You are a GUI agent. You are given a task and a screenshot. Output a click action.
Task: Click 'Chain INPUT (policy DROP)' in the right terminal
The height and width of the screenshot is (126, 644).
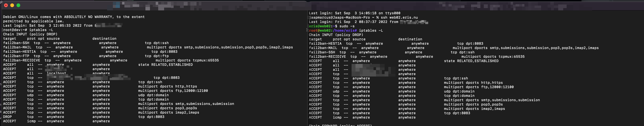[336, 35]
